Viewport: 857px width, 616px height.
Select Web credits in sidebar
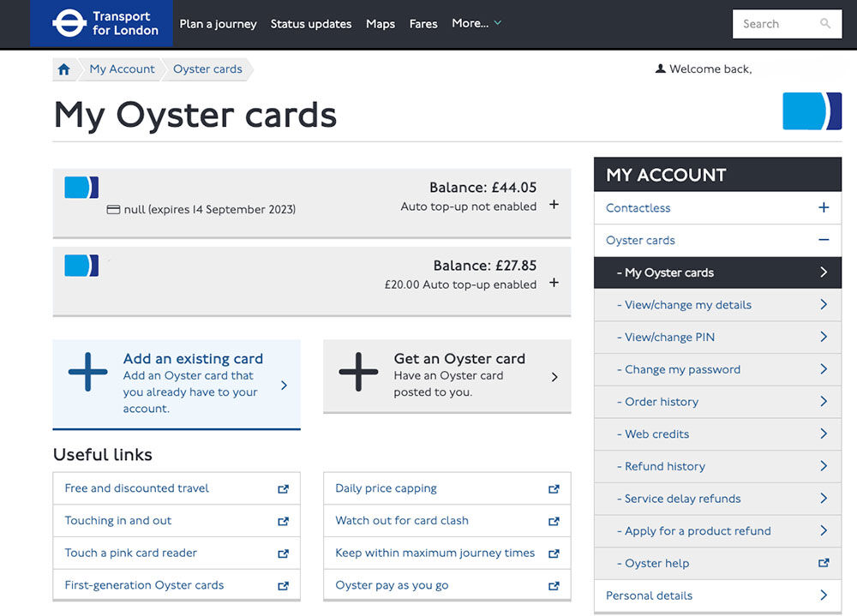717,434
